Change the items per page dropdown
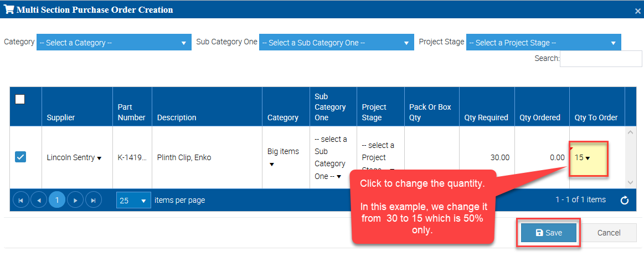 (x=133, y=200)
